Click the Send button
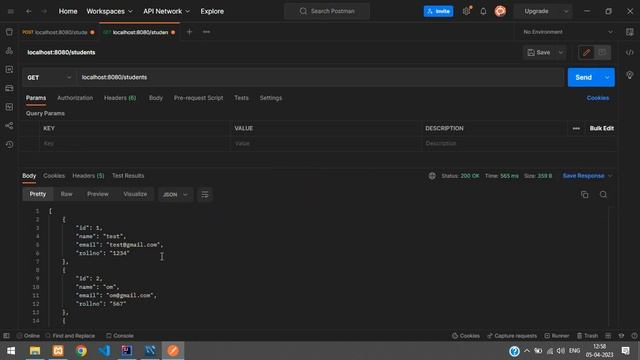This screenshot has height=360, width=640. pos(583,77)
